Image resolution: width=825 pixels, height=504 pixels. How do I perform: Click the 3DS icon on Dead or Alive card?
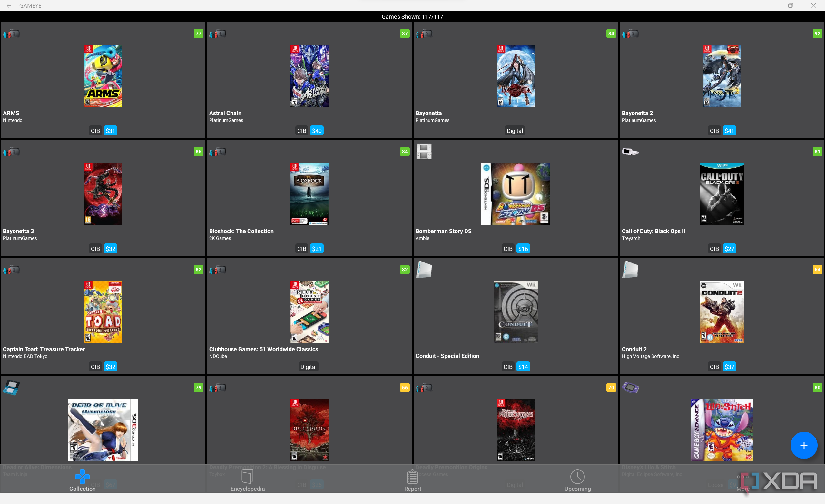(11, 388)
